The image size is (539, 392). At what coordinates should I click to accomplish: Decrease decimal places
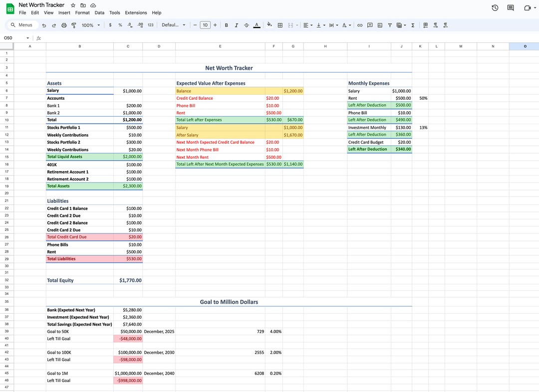point(130,25)
